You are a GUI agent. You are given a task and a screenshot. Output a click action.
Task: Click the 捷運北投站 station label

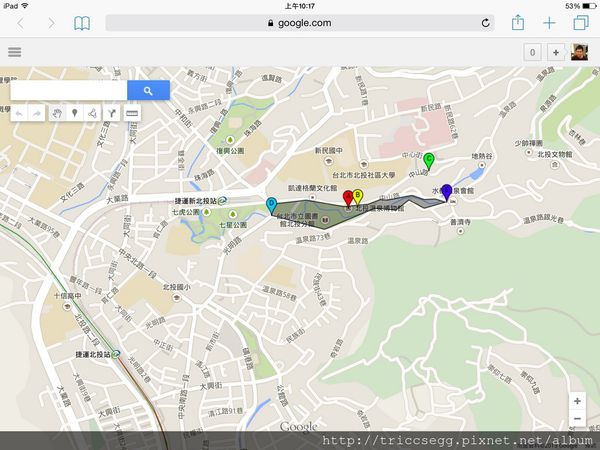(x=93, y=355)
